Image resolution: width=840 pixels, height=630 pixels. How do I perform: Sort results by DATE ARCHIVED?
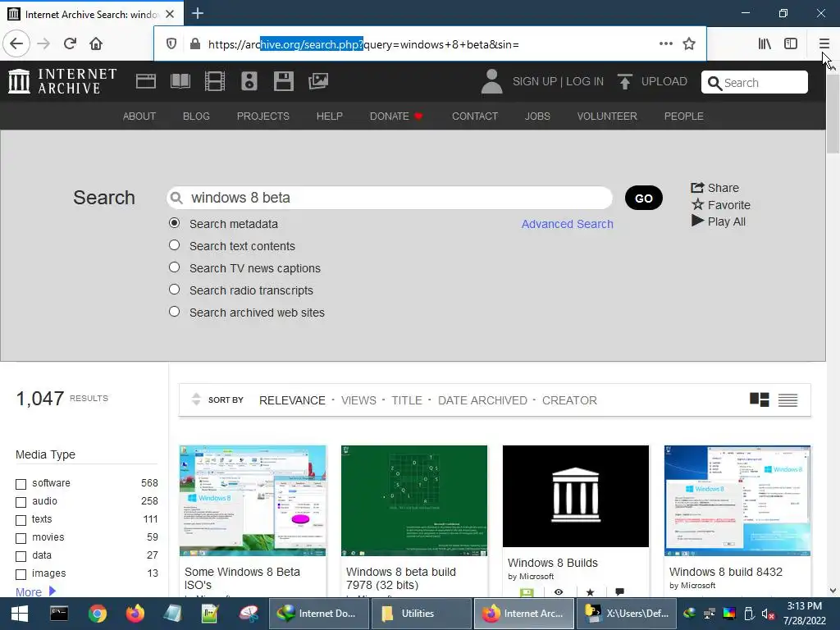click(x=482, y=400)
